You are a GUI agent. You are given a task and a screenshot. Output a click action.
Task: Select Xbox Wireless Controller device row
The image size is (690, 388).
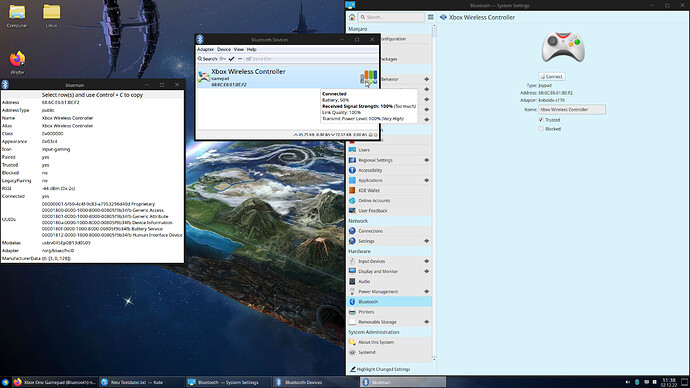pos(287,77)
